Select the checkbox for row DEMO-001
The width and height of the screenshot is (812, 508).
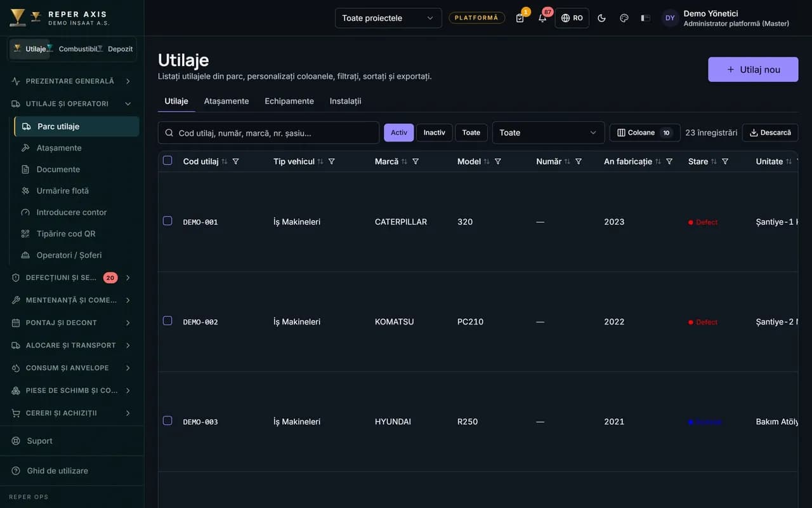pyautogui.click(x=167, y=221)
